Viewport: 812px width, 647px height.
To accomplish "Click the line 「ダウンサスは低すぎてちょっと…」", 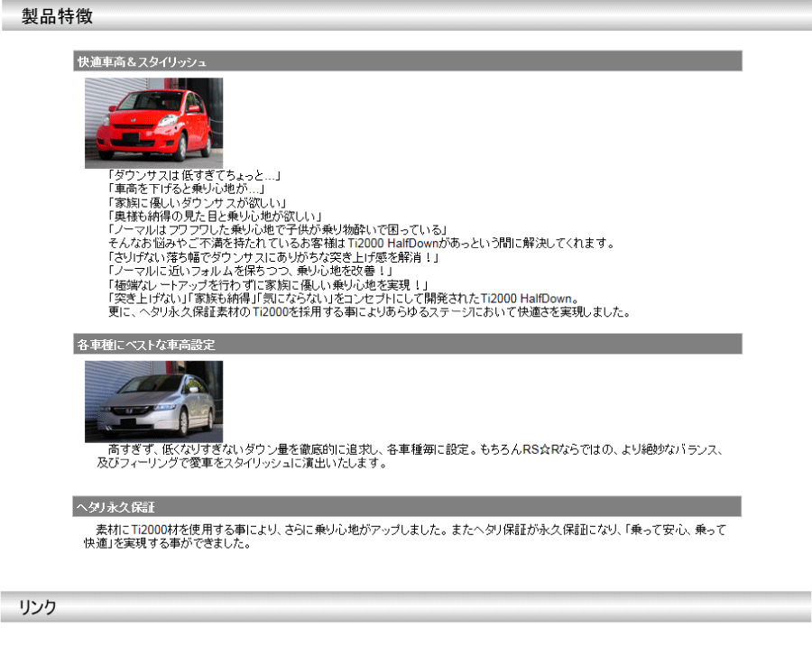I will click(195, 175).
